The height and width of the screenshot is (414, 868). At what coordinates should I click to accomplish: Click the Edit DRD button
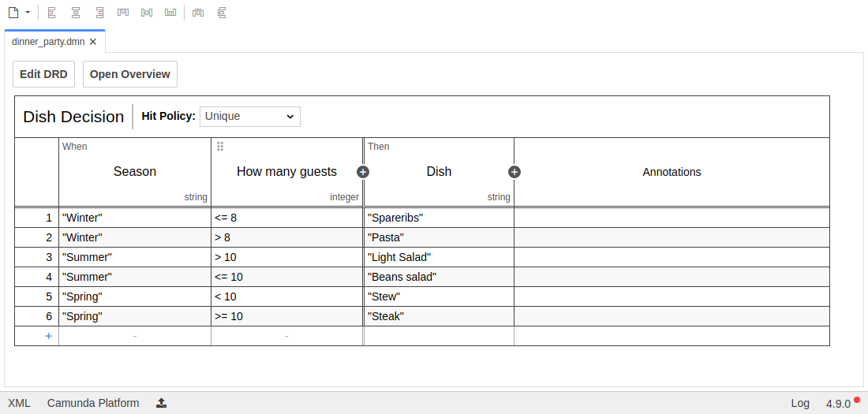43,74
